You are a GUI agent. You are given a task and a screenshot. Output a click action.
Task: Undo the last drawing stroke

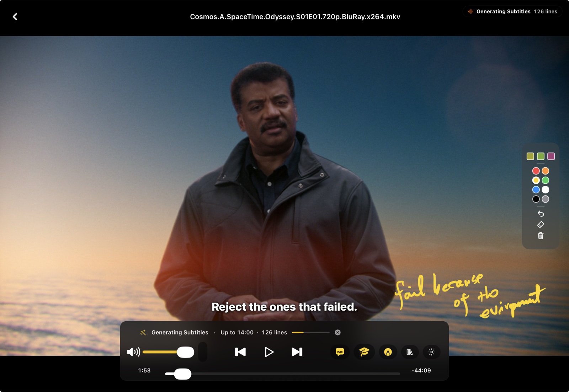[541, 214]
